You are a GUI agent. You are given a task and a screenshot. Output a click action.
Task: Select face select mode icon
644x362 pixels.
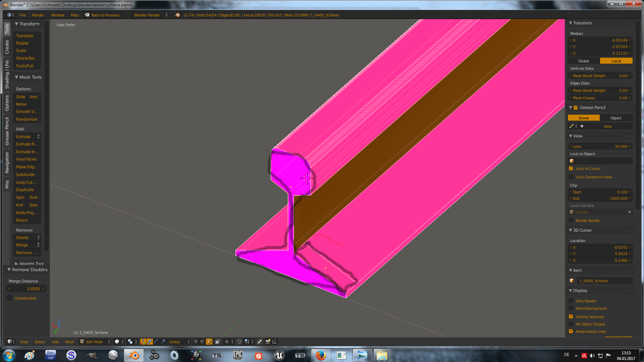coord(209,342)
